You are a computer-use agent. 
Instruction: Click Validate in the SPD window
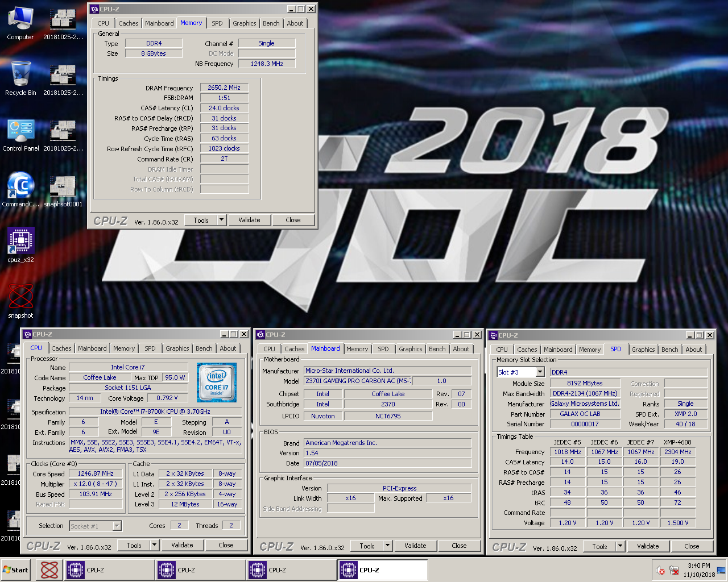click(x=648, y=546)
